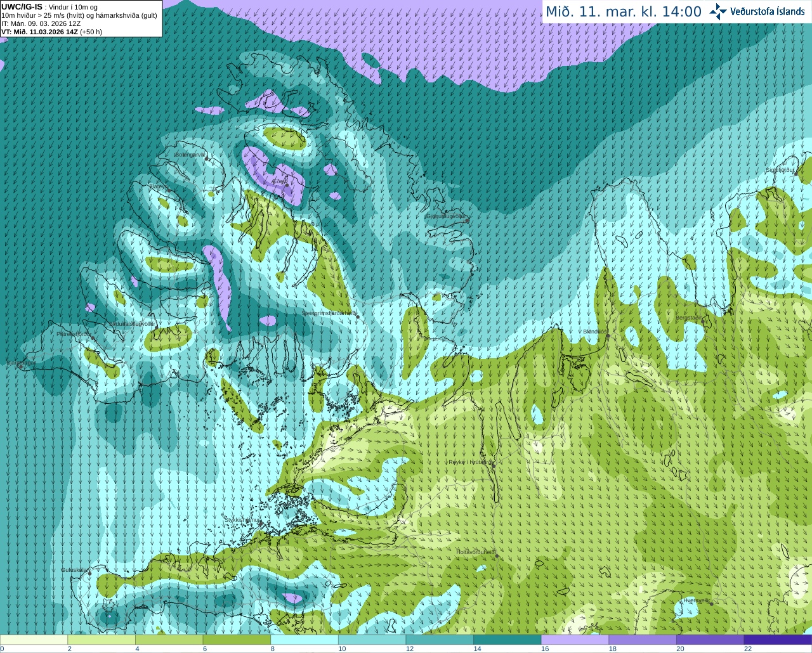Viewport: 812px width, 653px height.
Task: Select the light purple 16–18 m/s legend swatch
Action: pyautogui.click(x=575, y=640)
